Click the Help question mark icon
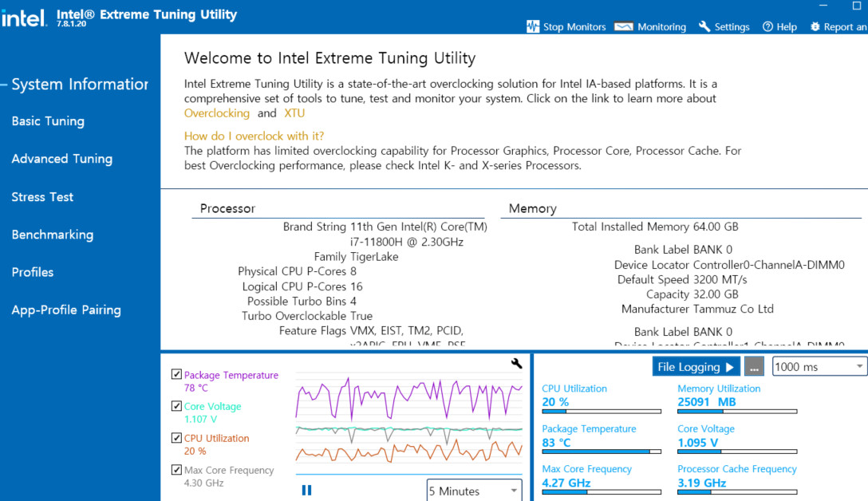 coord(767,26)
